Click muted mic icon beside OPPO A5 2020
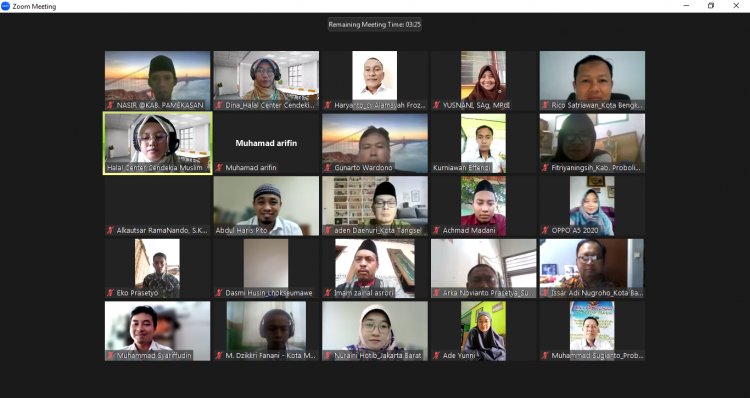This screenshot has width=750, height=398. (545, 231)
